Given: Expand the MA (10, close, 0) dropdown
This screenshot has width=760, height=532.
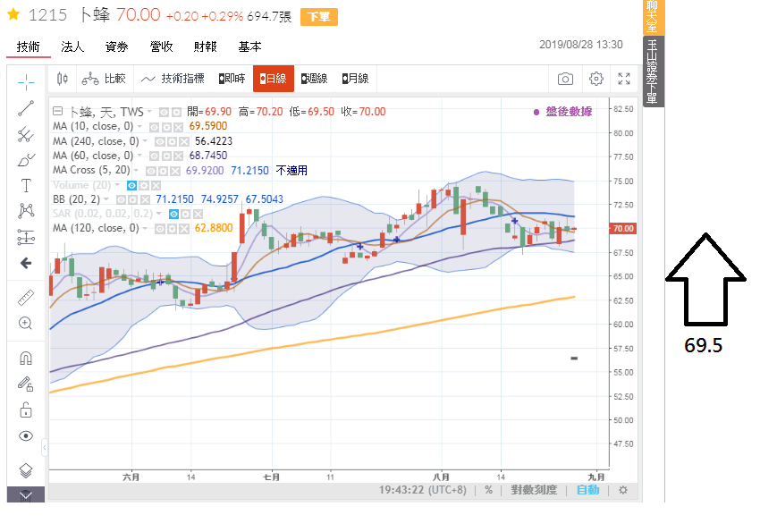Looking at the screenshot, I should point(139,126).
